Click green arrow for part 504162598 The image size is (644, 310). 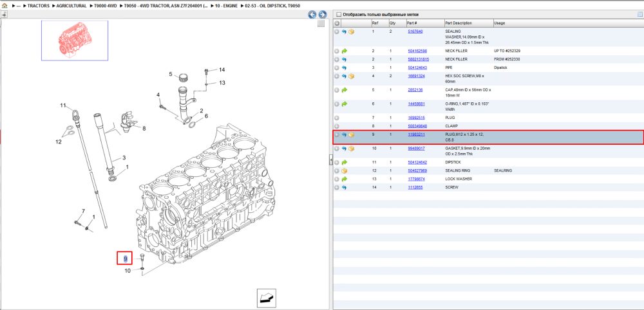point(344,51)
